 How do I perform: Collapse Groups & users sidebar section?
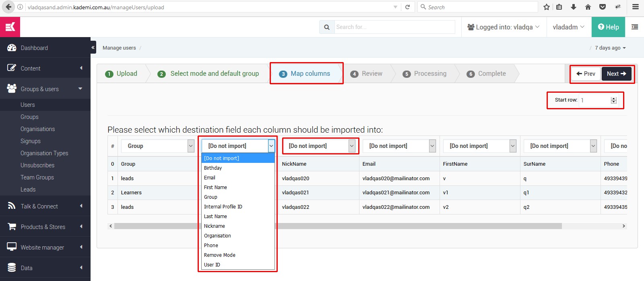click(45, 89)
